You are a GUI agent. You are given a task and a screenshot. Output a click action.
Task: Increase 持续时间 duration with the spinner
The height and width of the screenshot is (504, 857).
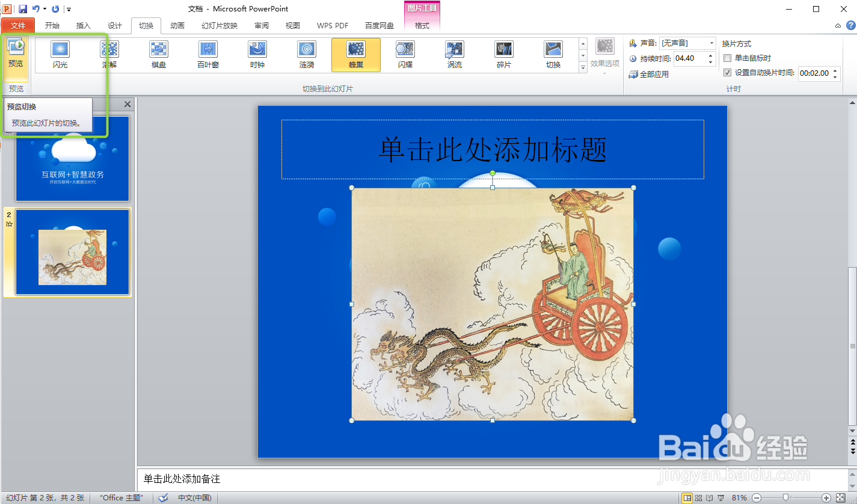[x=711, y=55]
